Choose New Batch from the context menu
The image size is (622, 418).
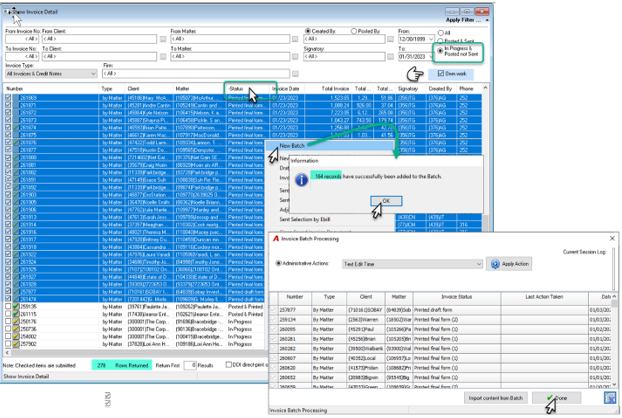[292, 146]
